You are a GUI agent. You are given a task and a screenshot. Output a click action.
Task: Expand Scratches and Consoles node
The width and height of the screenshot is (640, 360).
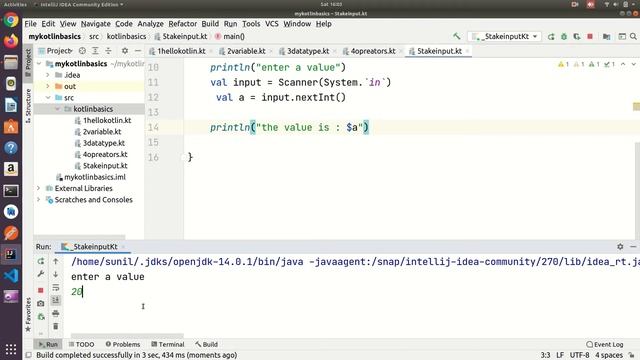pos(39,200)
